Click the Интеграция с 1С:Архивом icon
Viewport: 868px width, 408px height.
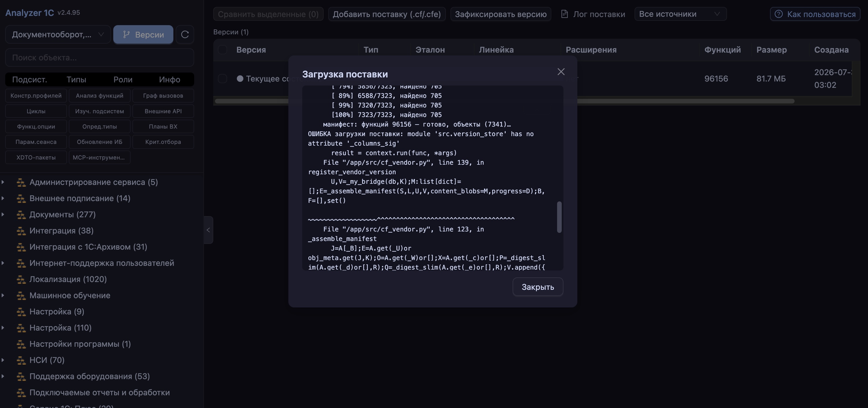click(21, 247)
